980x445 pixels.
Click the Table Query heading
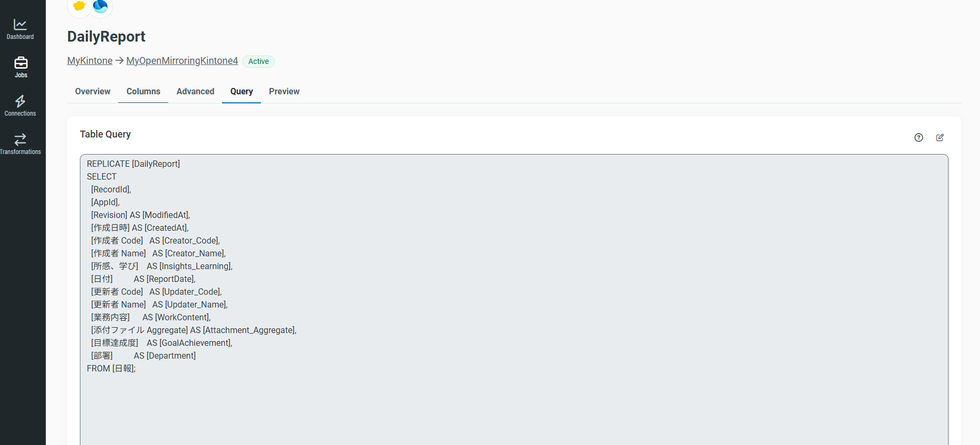click(105, 134)
